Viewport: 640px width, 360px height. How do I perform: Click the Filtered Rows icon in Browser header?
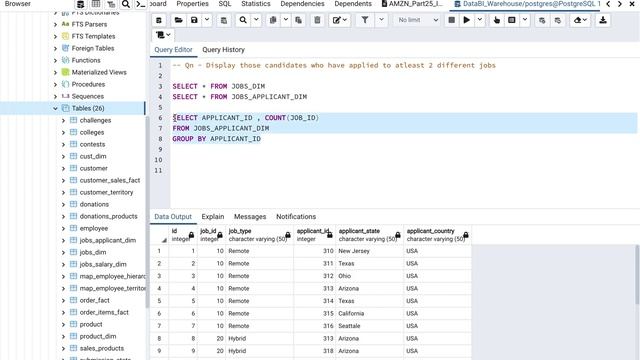tap(111, 4)
